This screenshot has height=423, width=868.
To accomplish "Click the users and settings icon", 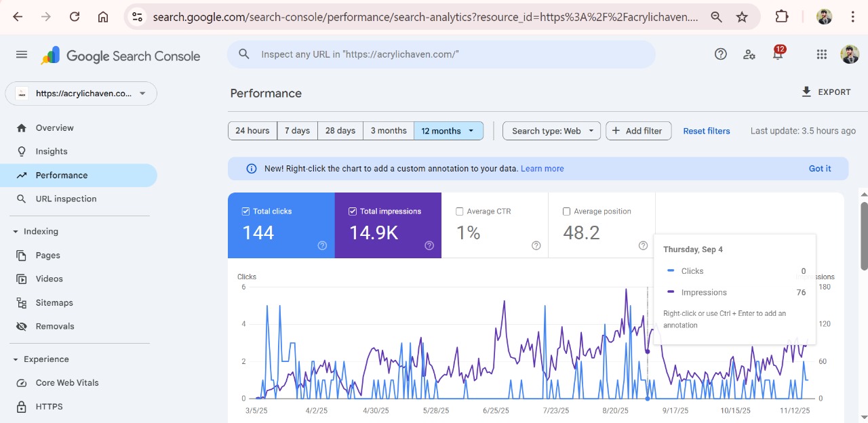I will coord(749,55).
